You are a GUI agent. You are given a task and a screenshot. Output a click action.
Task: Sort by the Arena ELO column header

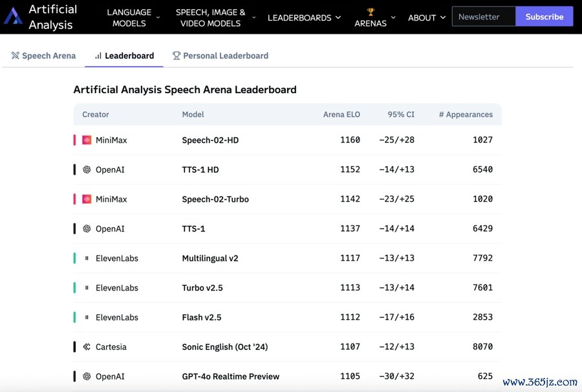pos(341,114)
